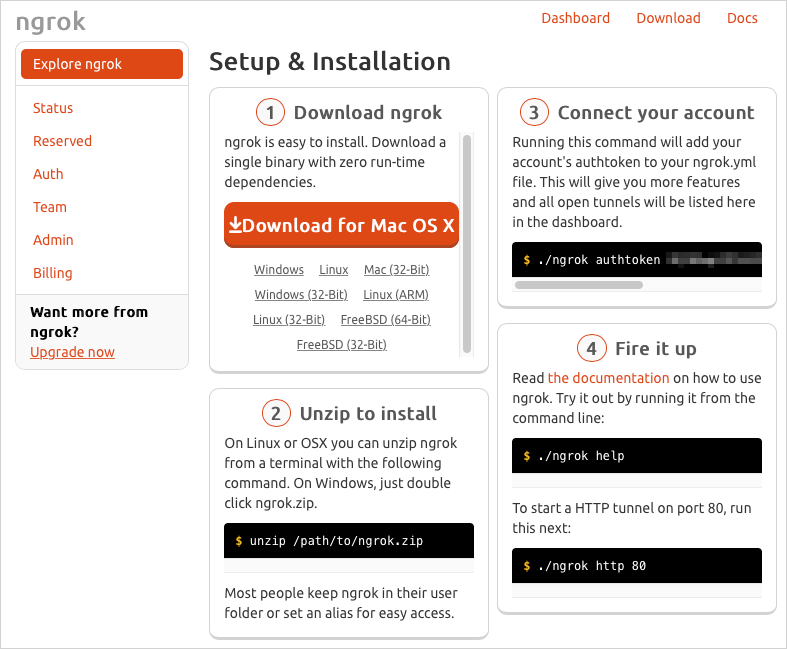Click the ./ngrok authtoken command box
This screenshot has height=649, width=787.
[637, 259]
